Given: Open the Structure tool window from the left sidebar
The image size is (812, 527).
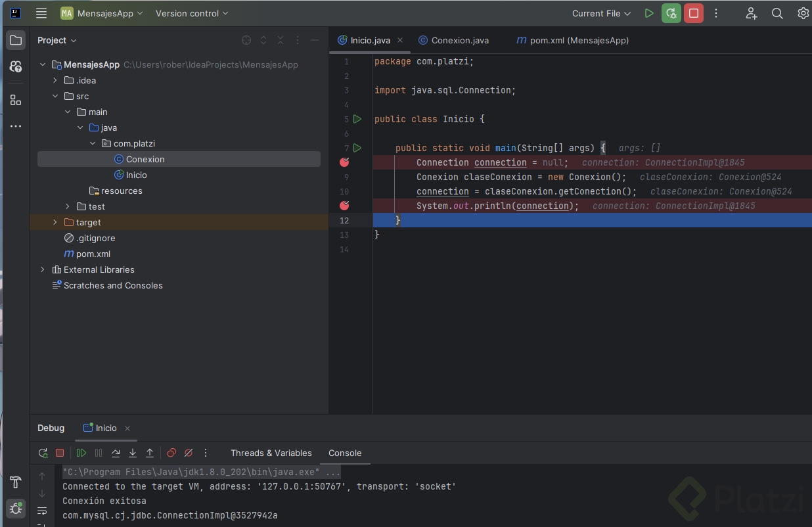Looking at the screenshot, I should [16, 100].
